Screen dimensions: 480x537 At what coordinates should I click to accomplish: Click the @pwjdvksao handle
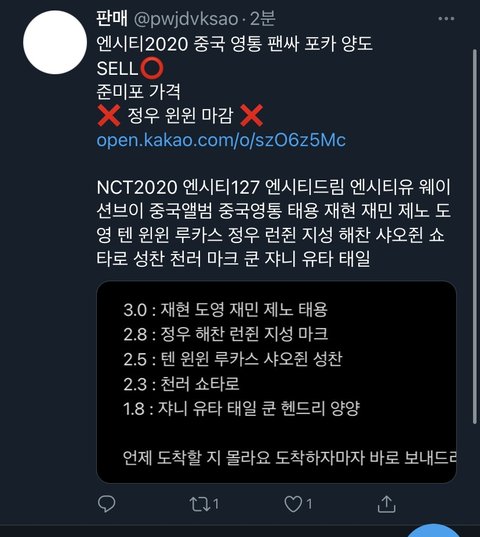[x=186, y=19]
